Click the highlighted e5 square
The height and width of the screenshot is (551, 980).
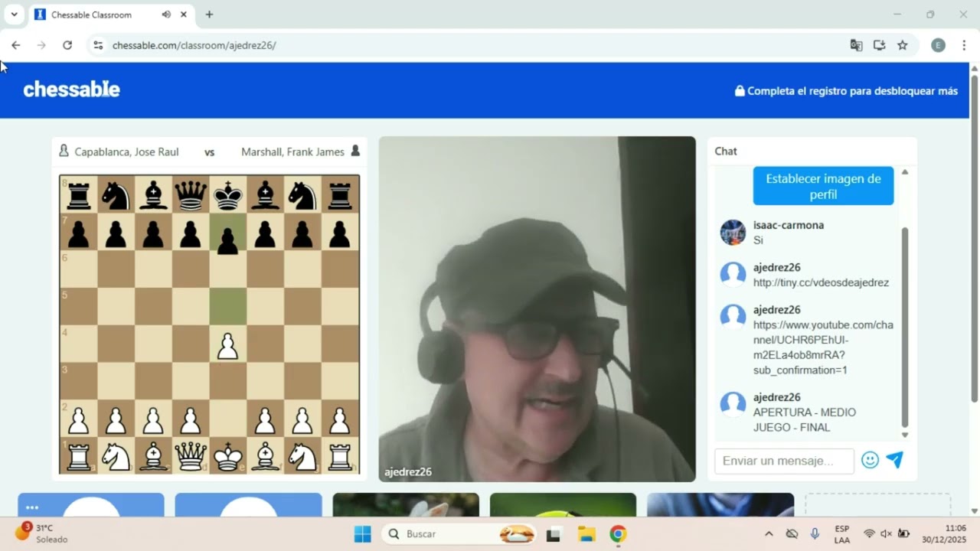point(227,307)
